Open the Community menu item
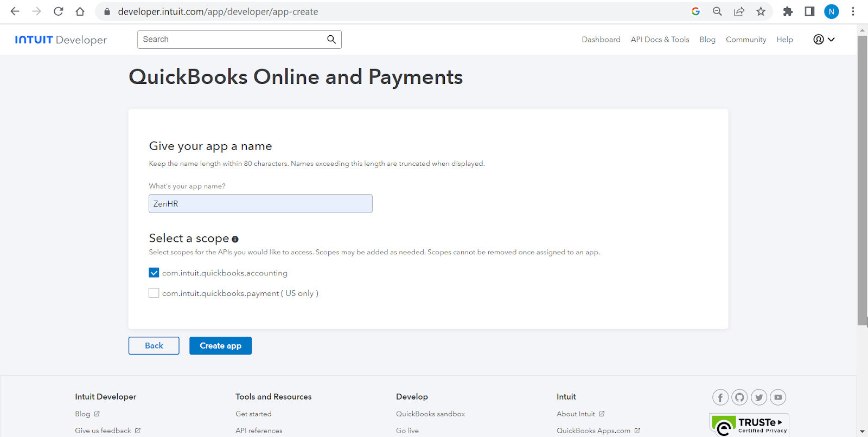 (746, 40)
